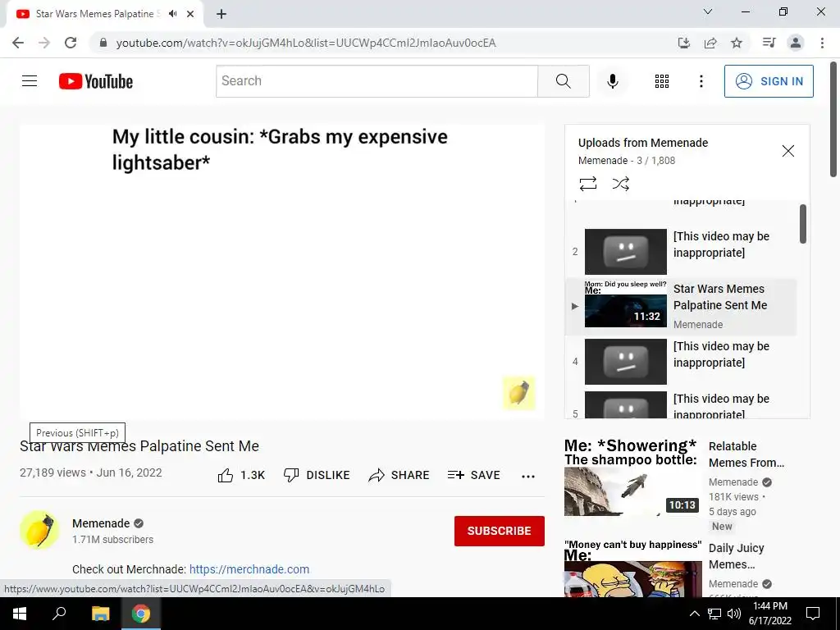Screen dimensions: 840x630
Task: Open Chrome media controls icon
Action: (x=769, y=43)
